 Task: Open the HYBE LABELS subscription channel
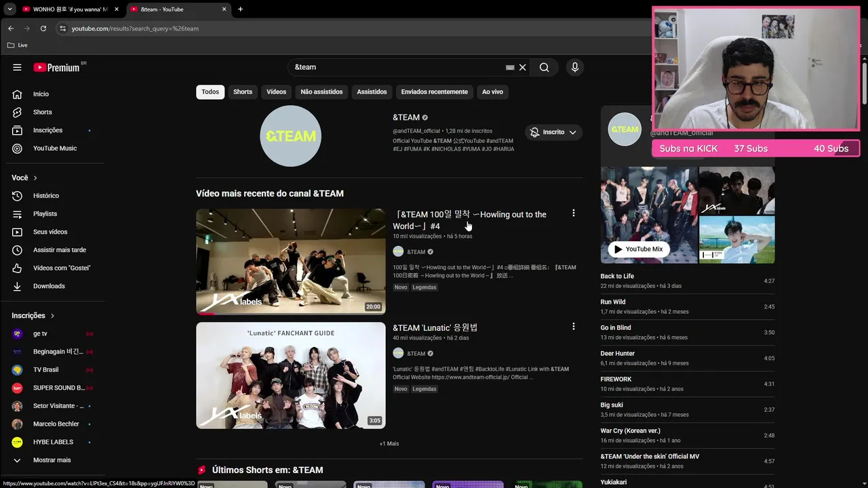53,442
